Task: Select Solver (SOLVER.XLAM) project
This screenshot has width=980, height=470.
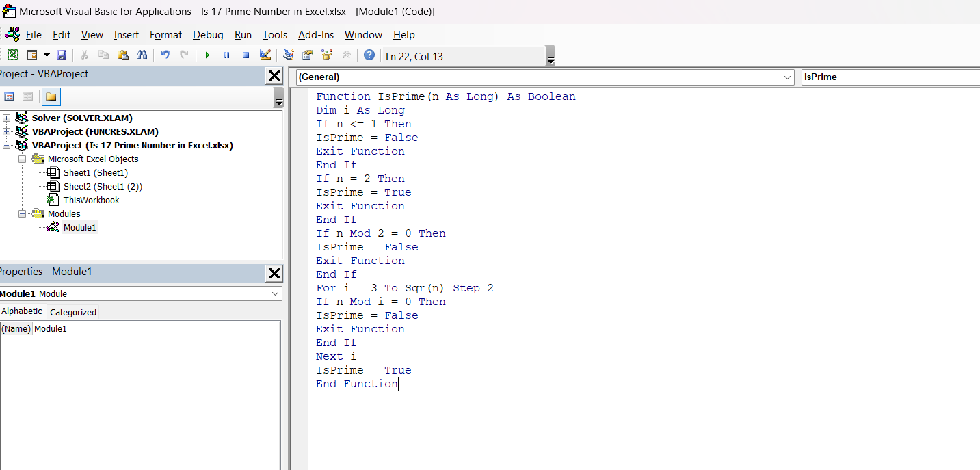Action: pyautogui.click(x=82, y=118)
